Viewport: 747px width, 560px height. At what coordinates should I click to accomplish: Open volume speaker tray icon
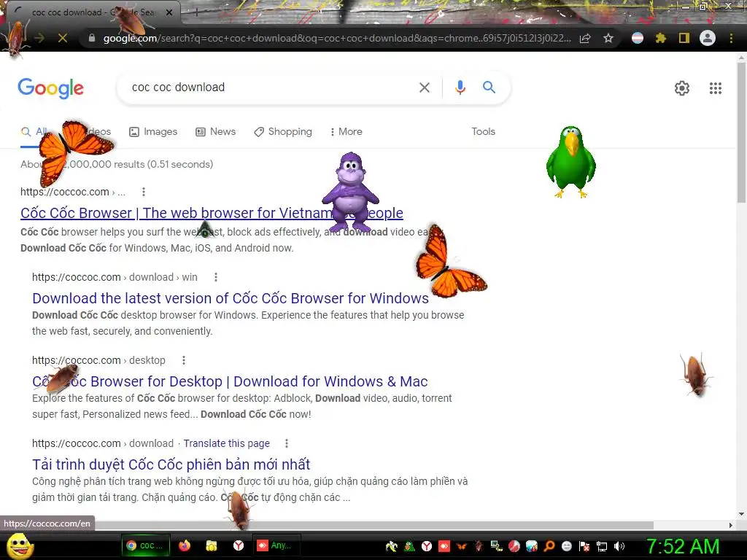coord(619,546)
